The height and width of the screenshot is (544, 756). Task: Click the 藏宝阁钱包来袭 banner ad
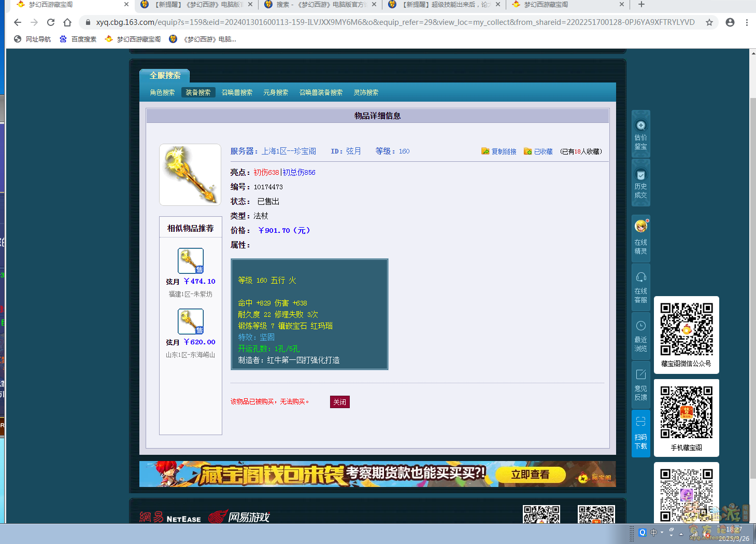coord(377,474)
